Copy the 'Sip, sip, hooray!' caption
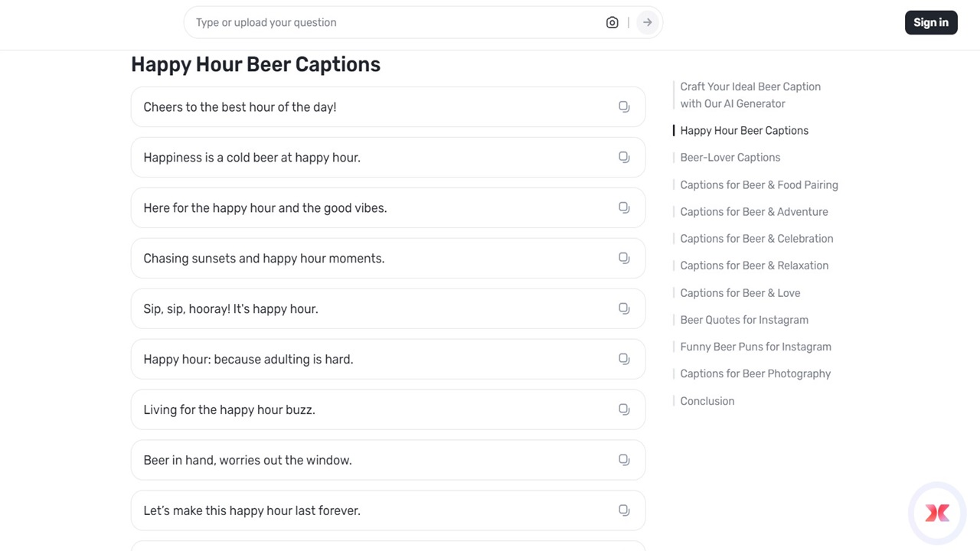Screen dimensions: 980x551 point(624,309)
